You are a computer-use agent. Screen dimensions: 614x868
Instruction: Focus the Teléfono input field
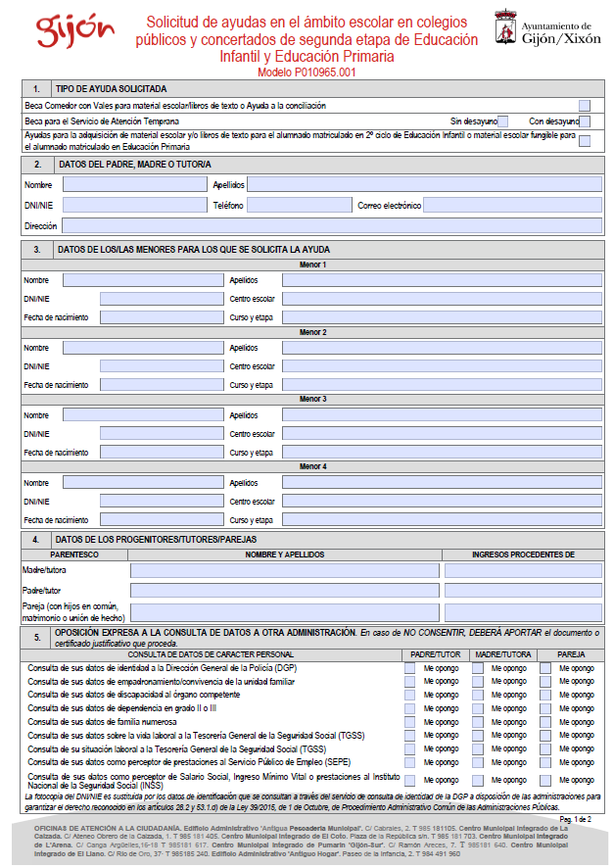tap(299, 206)
